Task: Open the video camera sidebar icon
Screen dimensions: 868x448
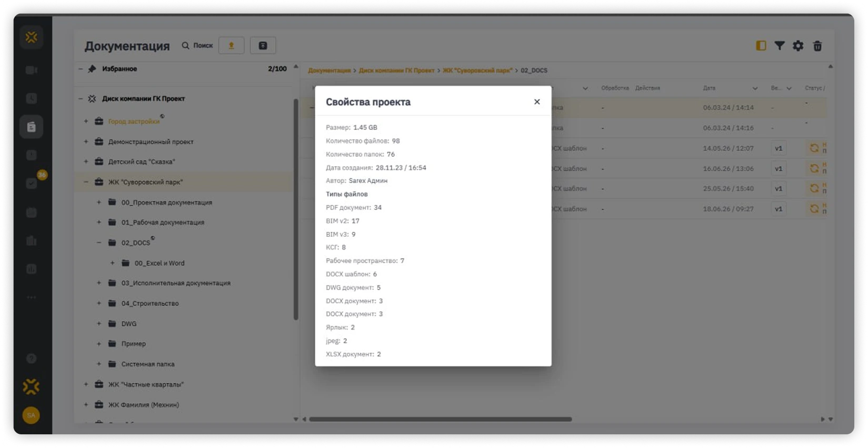Action: click(32, 70)
